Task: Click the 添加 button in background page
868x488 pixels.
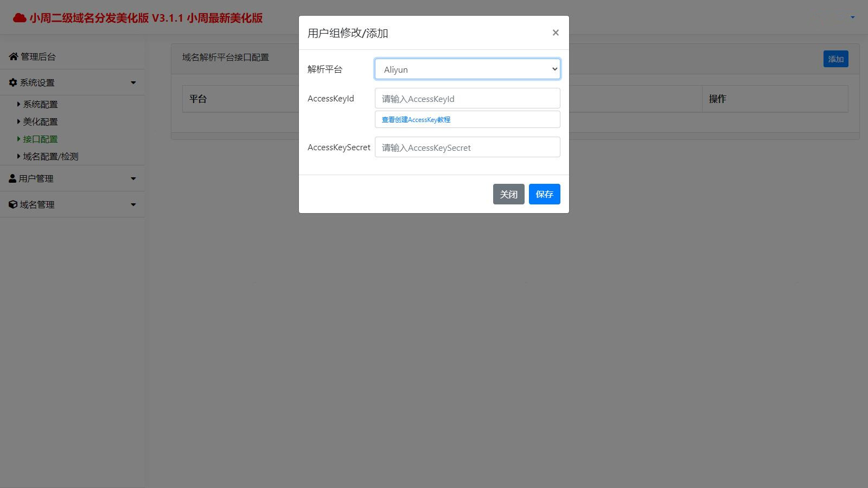Action: click(x=836, y=59)
